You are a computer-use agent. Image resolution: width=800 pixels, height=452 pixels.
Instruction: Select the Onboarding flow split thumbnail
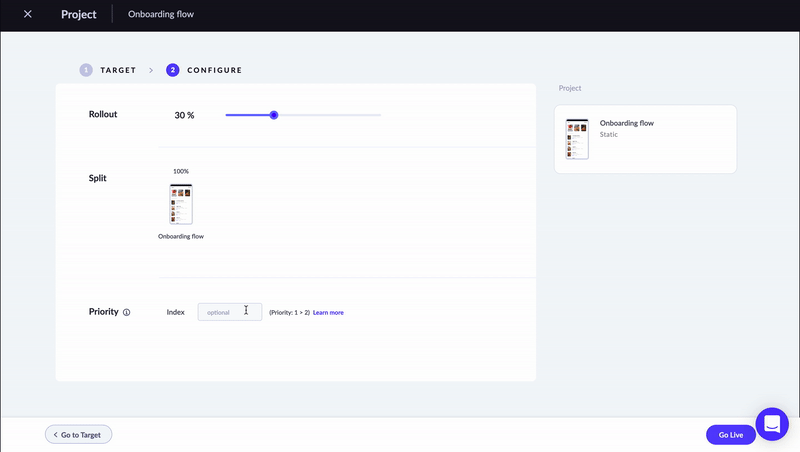181,204
